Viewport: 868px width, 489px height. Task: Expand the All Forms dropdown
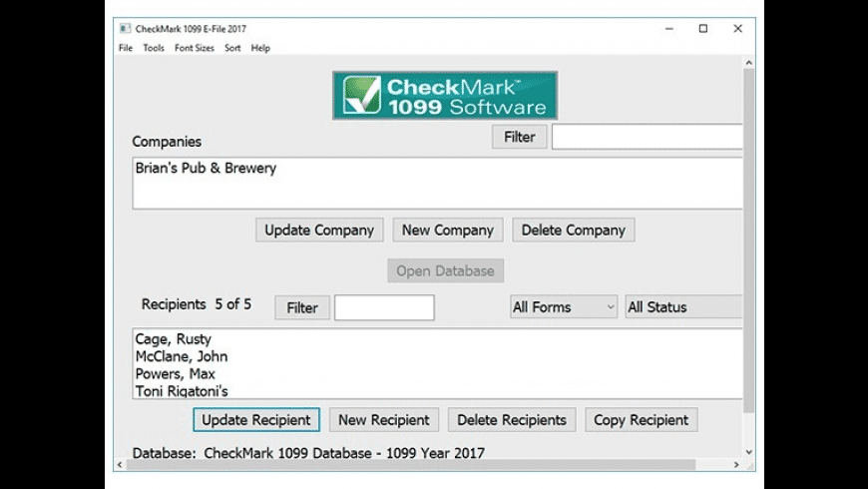[x=564, y=306]
